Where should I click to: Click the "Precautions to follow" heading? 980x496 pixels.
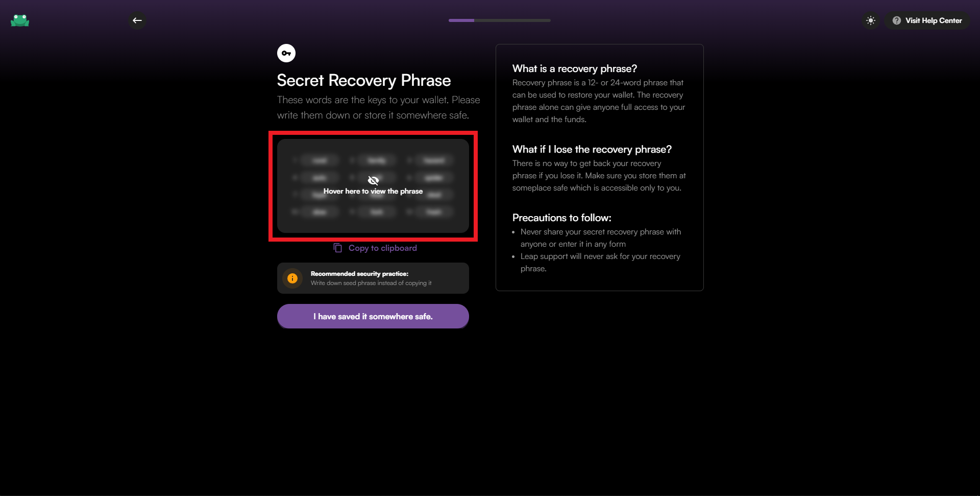pyautogui.click(x=561, y=218)
